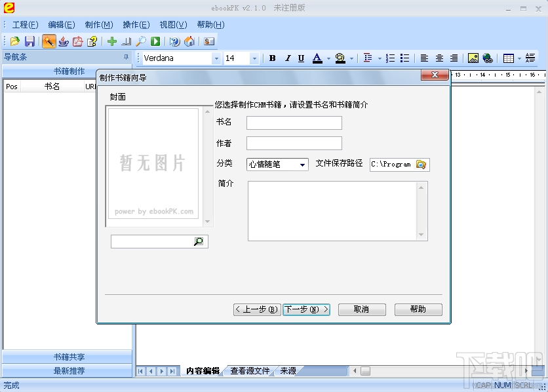
Task: Open the font color picker arrow
Action: tap(327, 58)
